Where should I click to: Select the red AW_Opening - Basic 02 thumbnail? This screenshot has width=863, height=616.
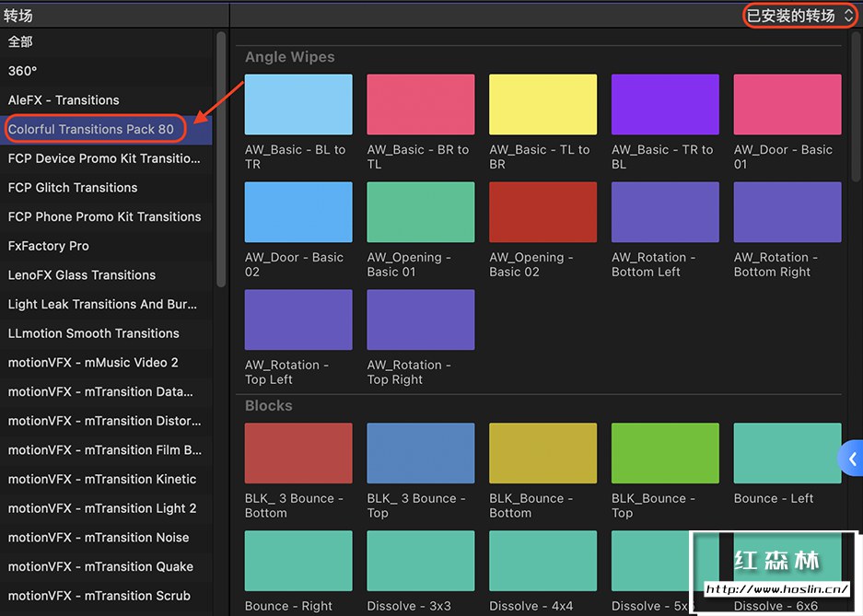pos(542,213)
